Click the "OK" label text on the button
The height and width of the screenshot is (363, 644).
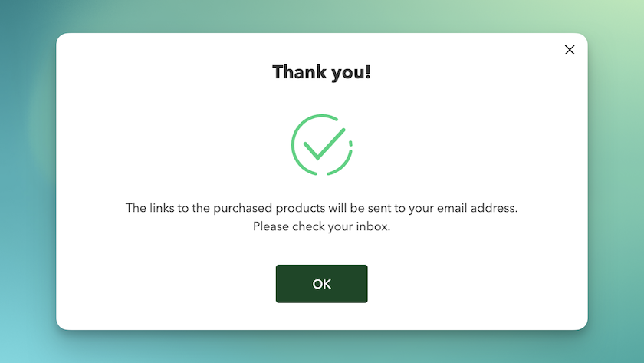click(321, 284)
